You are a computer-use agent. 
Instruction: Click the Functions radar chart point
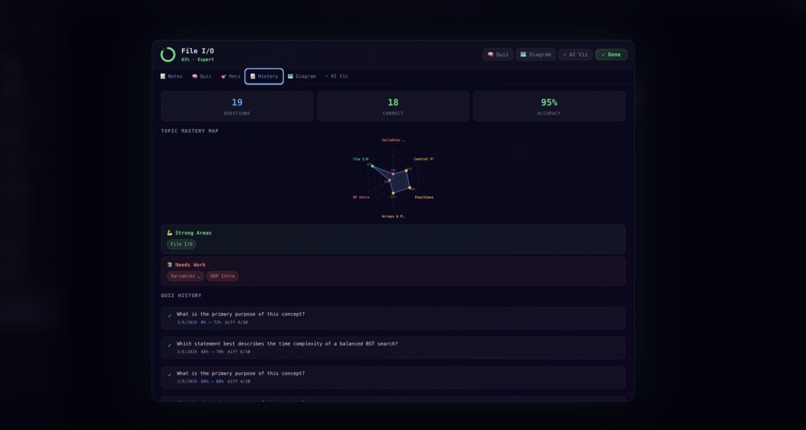(x=410, y=188)
